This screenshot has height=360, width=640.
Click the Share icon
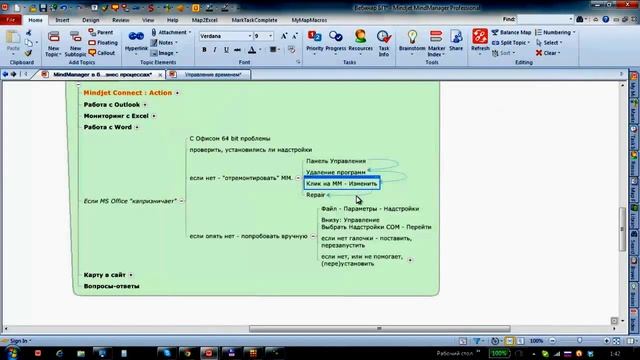[x=456, y=41]
